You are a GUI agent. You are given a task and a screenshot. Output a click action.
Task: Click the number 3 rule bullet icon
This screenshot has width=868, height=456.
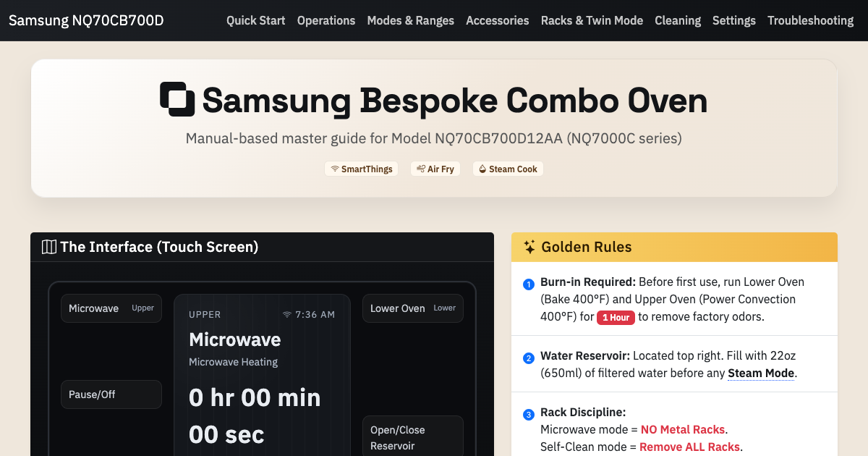pyautogui.click(x=529, y=414)
